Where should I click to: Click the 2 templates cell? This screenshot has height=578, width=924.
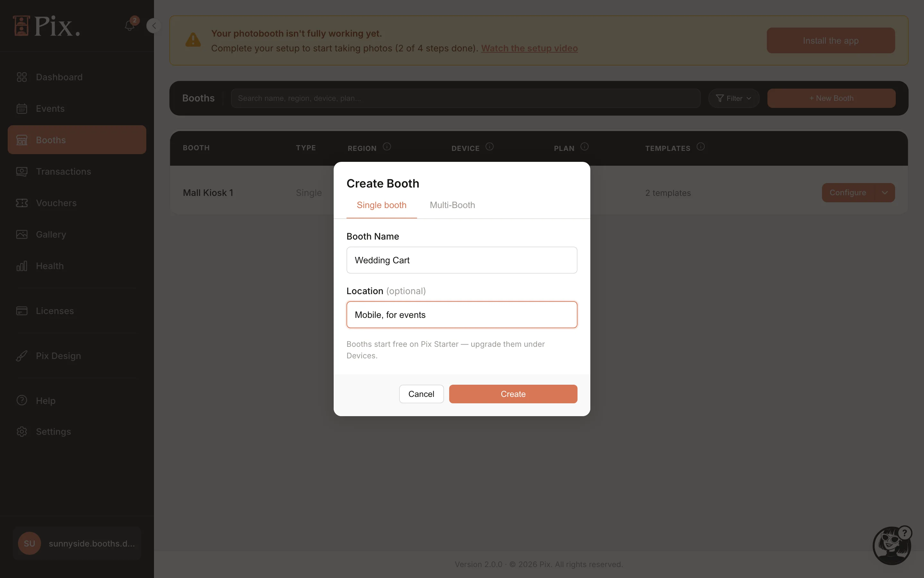[x=668, y=193]
